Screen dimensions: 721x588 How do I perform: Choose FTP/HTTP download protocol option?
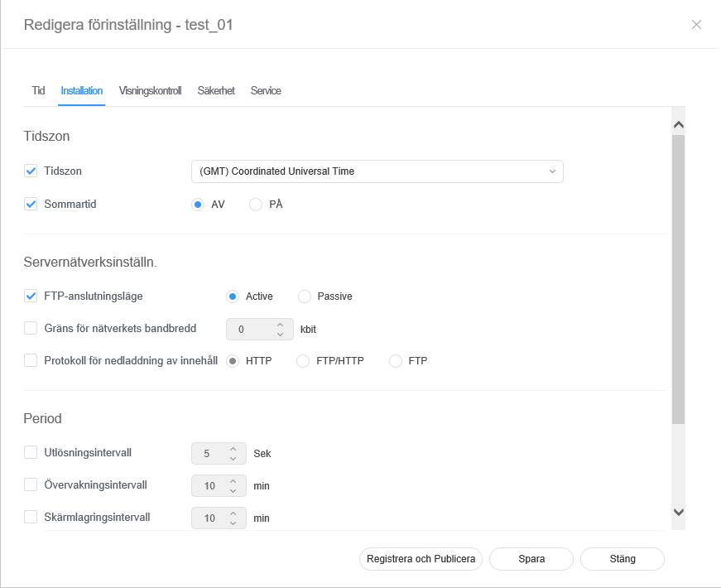click(x=303, y=361)
